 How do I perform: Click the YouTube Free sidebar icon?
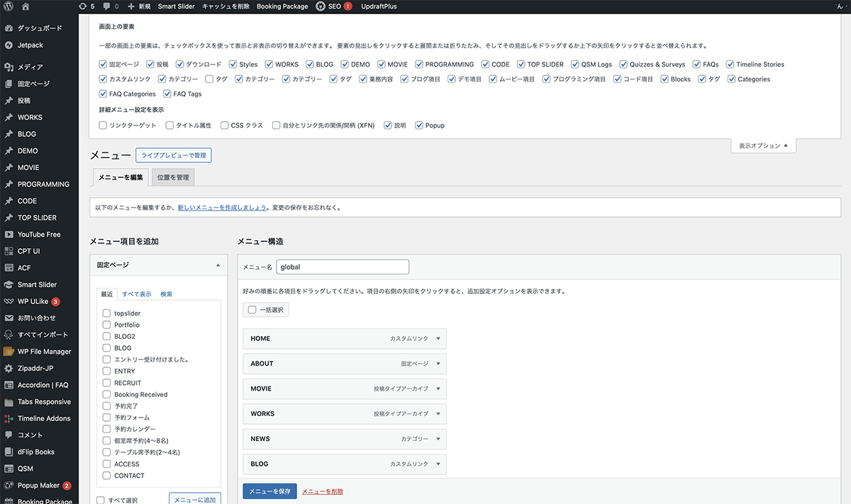9,235
